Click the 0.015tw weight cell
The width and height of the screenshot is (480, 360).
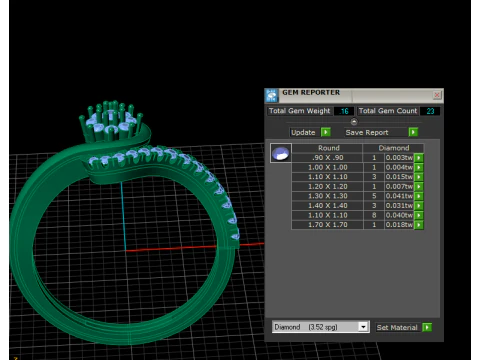click(399, 177)
